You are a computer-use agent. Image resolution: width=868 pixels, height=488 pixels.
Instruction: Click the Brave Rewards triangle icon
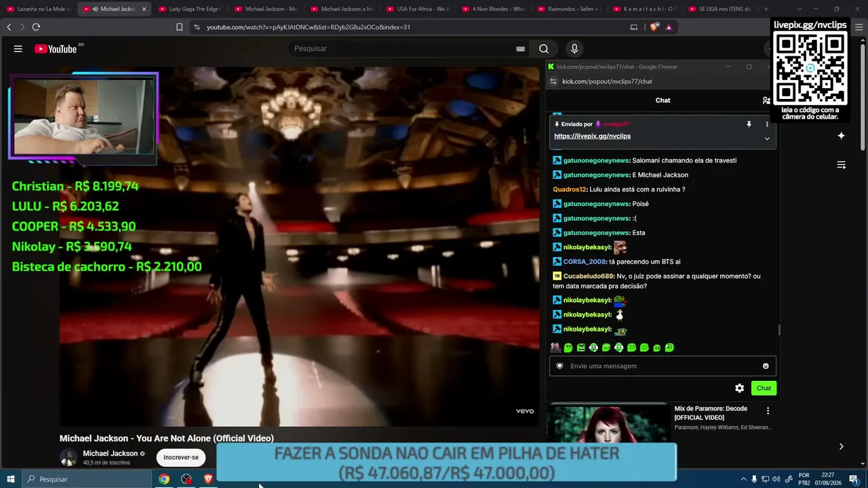click(x=669, y=27)
